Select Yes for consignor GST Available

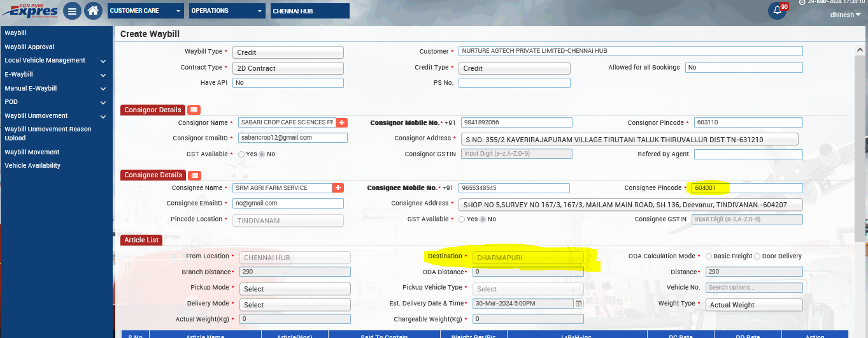pyautogui.click(x=241, y=154)
